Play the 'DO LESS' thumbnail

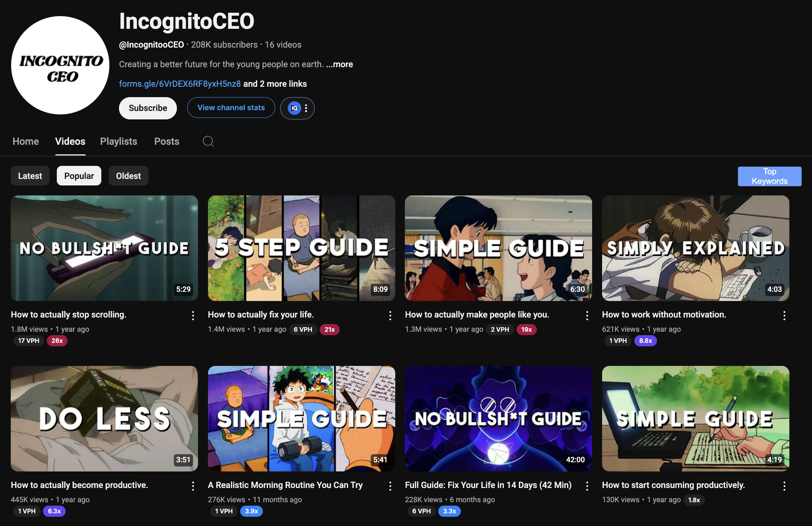tap(104, 418)
